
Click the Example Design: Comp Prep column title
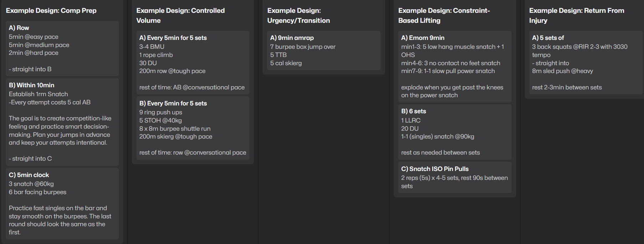(51, 11)
